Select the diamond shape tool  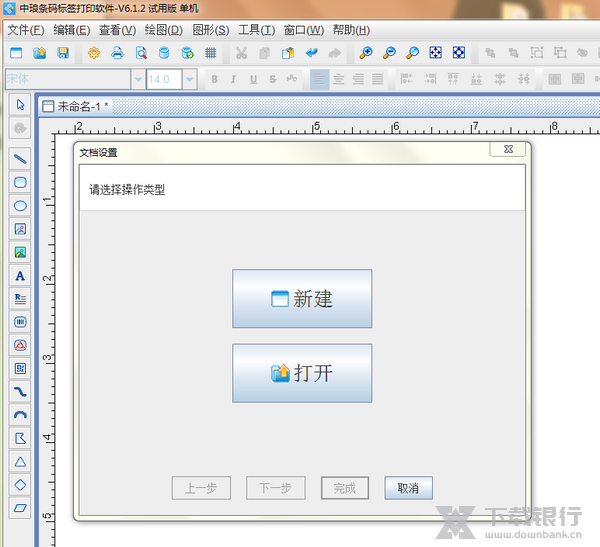click(20, 485)
